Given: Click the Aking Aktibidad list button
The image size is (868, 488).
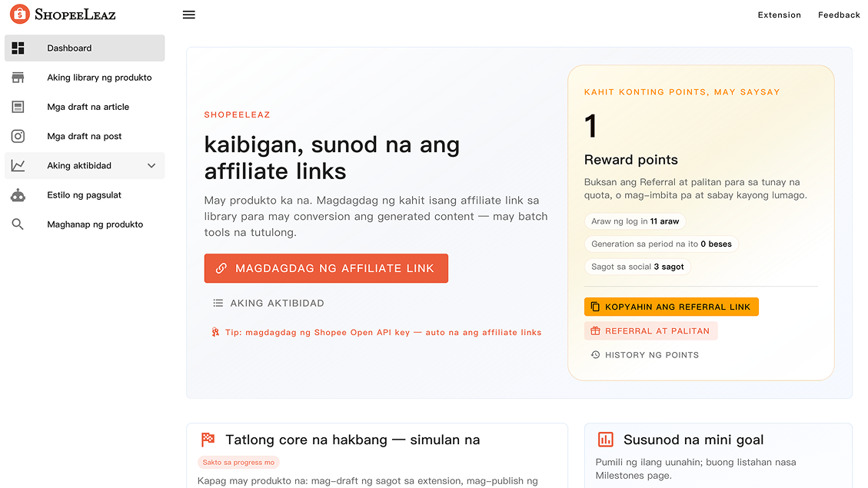Looking at the screenshot, I should (268, 304).
